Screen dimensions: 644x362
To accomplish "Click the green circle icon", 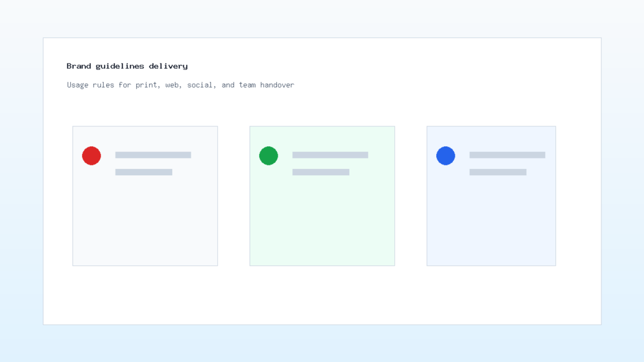I will [268, 156].
